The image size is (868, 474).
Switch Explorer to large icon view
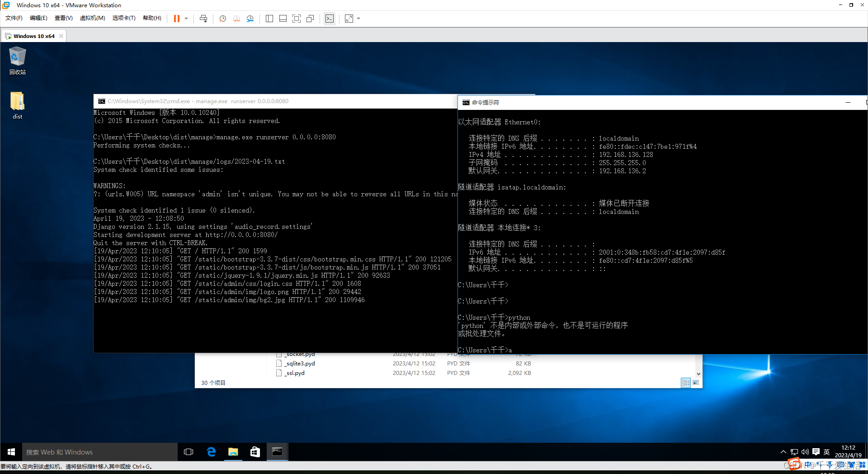point(696,383)
